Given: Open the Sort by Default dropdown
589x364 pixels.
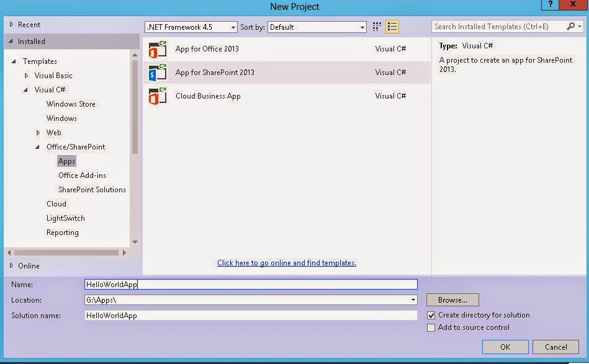Looking at the screenshot, I should (x=317, y=27).
